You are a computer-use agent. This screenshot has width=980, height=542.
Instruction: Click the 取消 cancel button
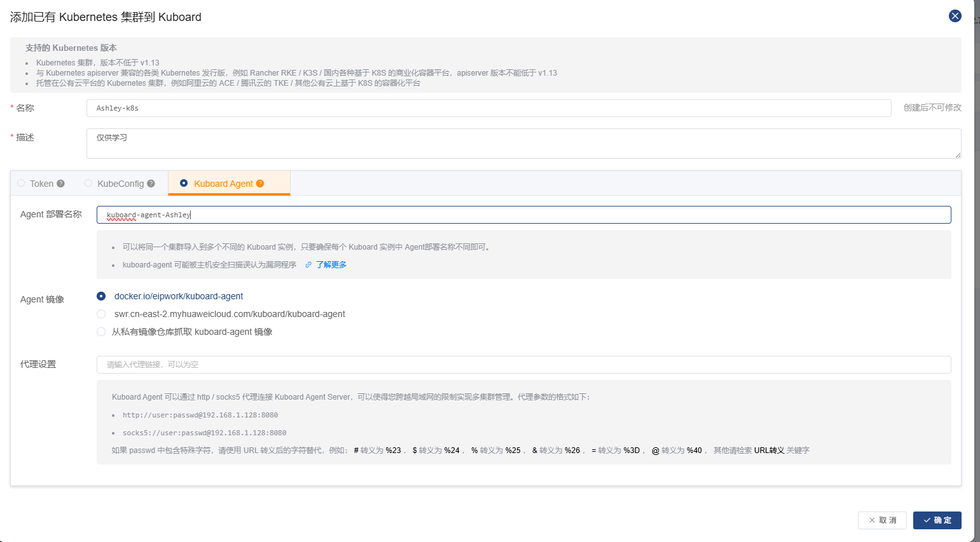(x=882, y=520)
